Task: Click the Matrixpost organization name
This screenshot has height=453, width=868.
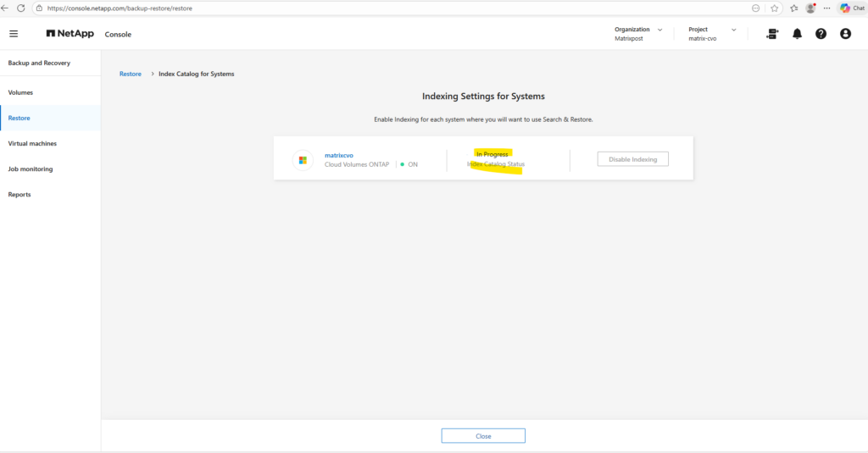Action: point(629,39)
